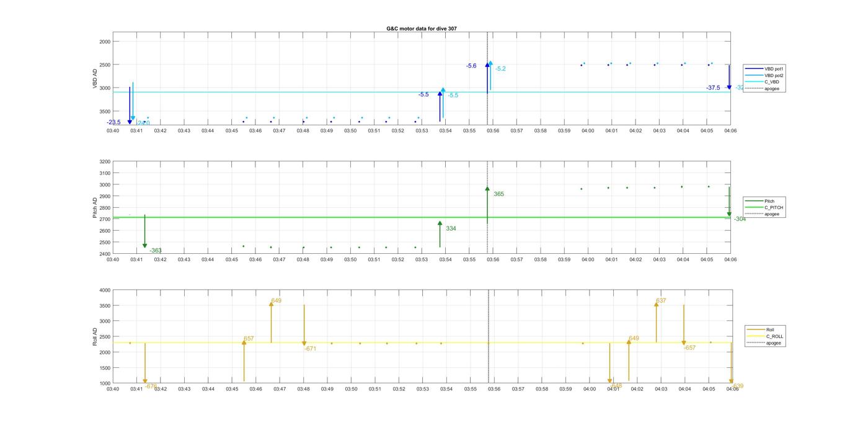
Task: Click the 'Roll AD' y-axis label
Action: [x=95, y=336]
